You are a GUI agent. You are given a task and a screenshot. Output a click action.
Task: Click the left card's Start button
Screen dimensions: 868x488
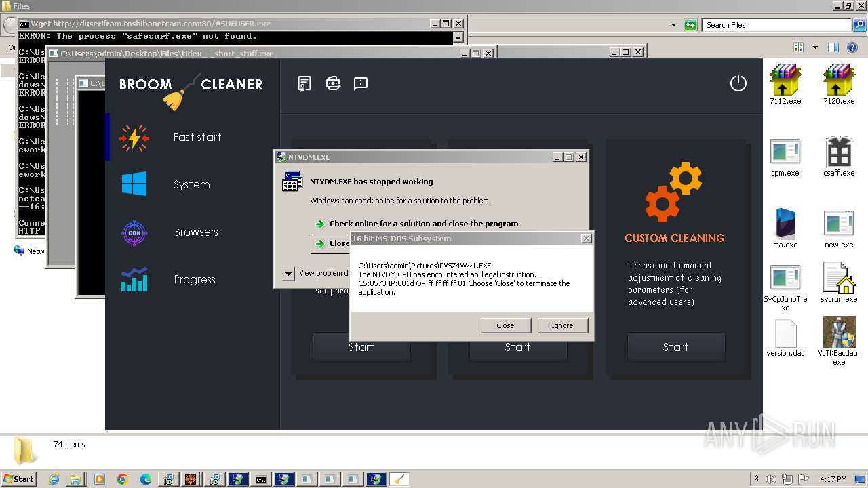(361, 347)
